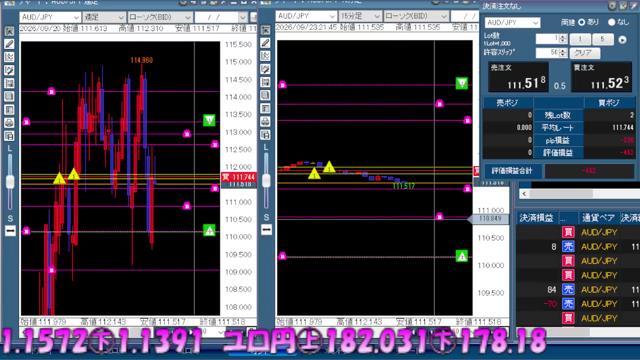Viewport: 640px width, 360px height.
Task: Expand the ローソク(BID) dropdown in left chart
Action: click(x=160, y=17)
